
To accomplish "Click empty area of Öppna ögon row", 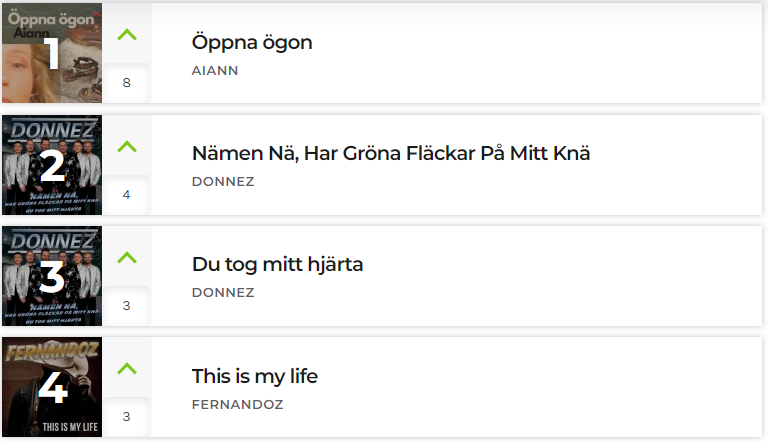I will [539, 53].
